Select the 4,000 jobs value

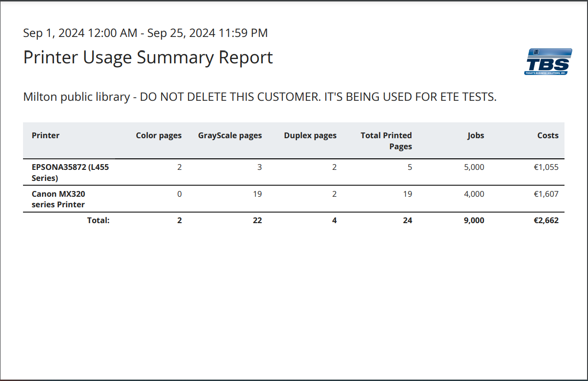pyautogui.click(x=474, y=194)
